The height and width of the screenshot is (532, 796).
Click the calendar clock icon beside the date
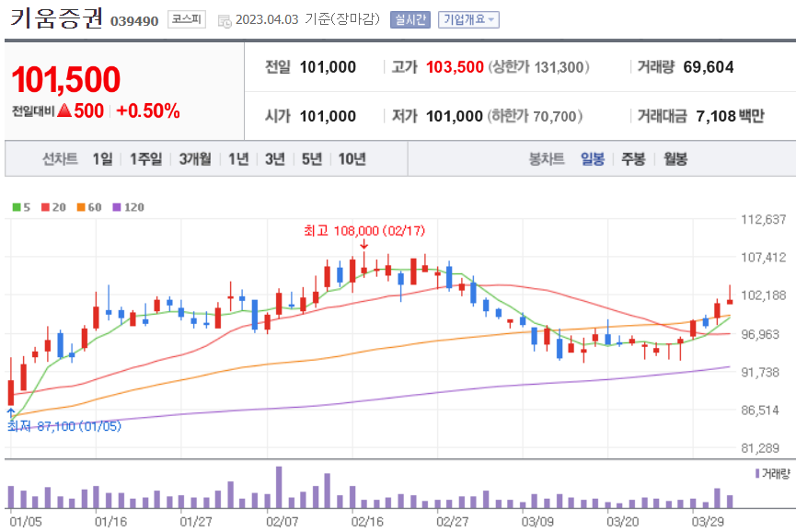[x=225, y=20]
